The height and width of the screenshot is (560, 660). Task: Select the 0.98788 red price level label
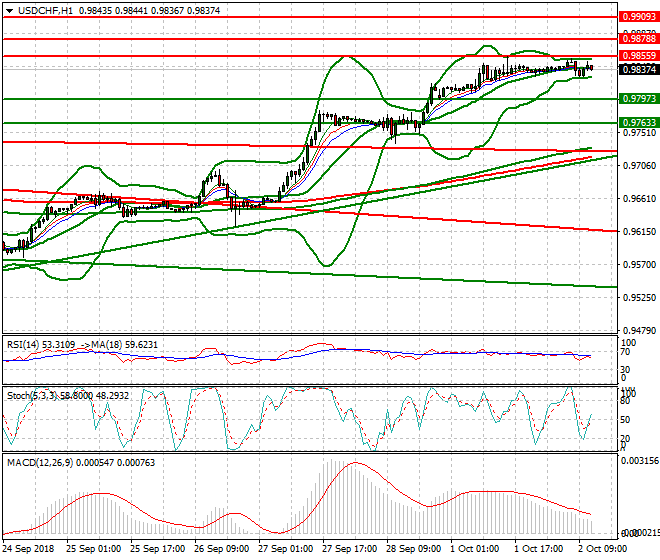(639, 39)
